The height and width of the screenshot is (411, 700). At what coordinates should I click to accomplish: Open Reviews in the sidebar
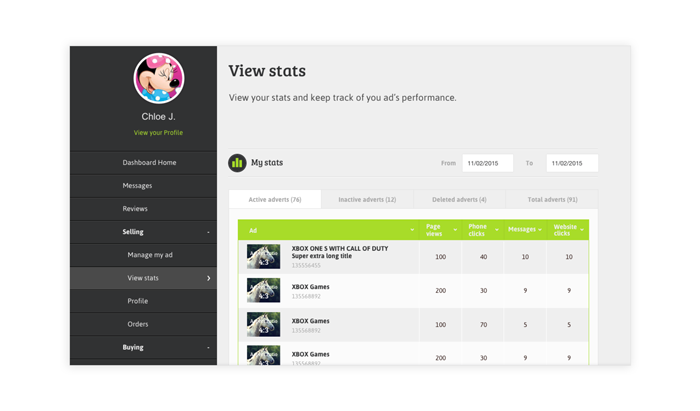[135, 208]
